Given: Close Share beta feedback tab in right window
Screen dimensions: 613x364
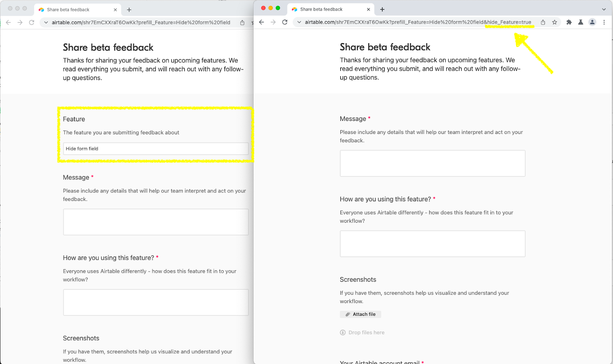Looking at the screenshot, I should pos(369,9).
